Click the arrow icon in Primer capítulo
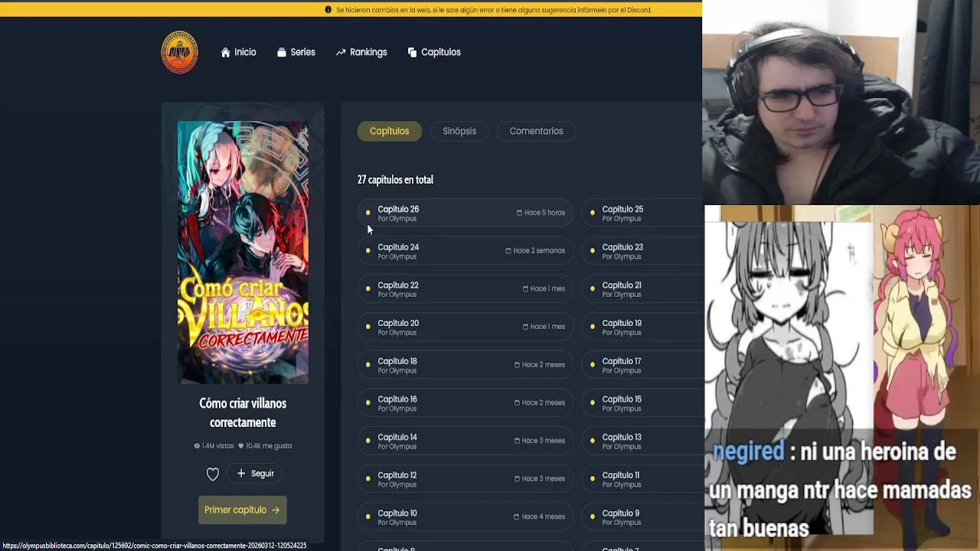This screenshot has height=551, width=980. click(x=276, y=510)
